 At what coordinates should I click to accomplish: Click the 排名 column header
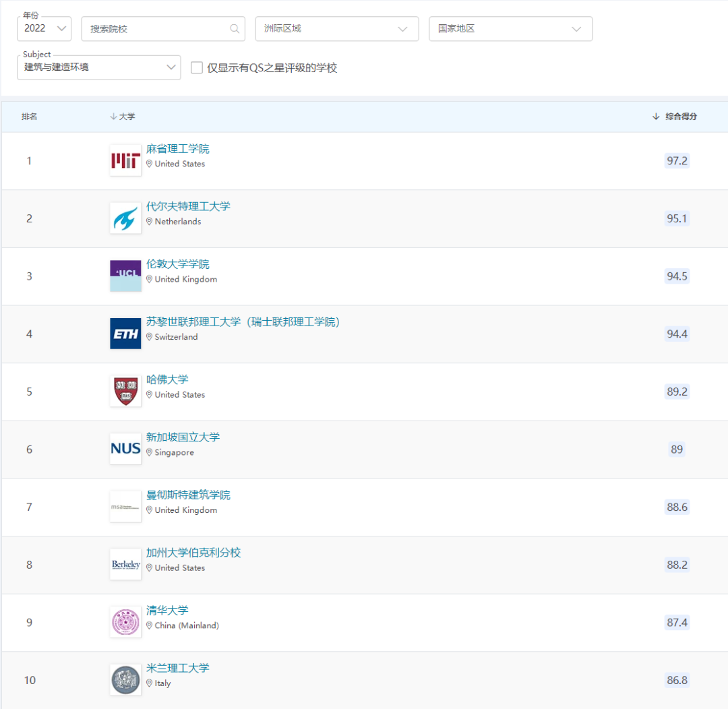point(29,117)
